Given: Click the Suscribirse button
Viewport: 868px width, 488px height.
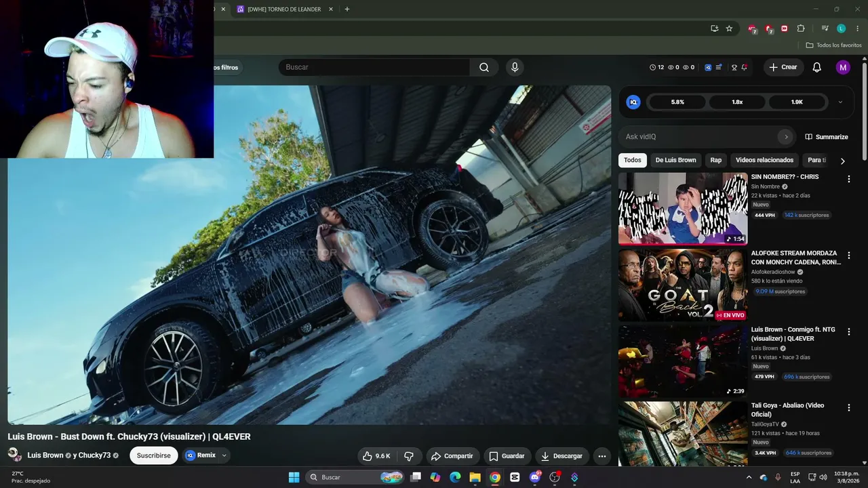Looking at the screenshot, I should (154, 455).
